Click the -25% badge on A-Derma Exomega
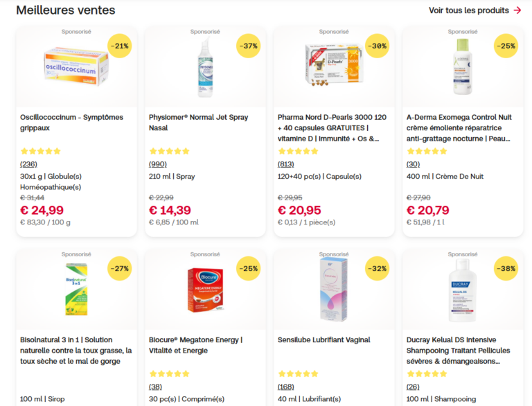Screen dimensions: 532x406 tap(506, 46)
